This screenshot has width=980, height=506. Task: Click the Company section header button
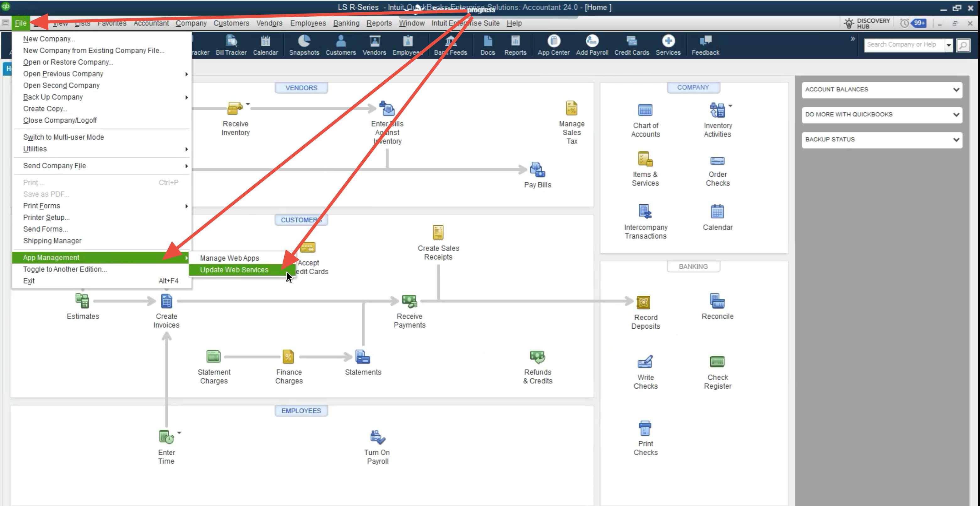(692, 88)
